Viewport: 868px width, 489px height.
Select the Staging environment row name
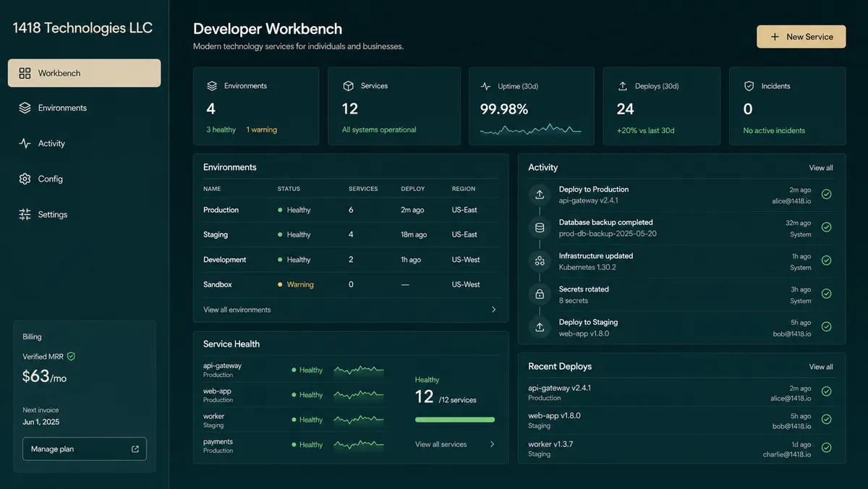pyautogui.click(x=216, y=234)
